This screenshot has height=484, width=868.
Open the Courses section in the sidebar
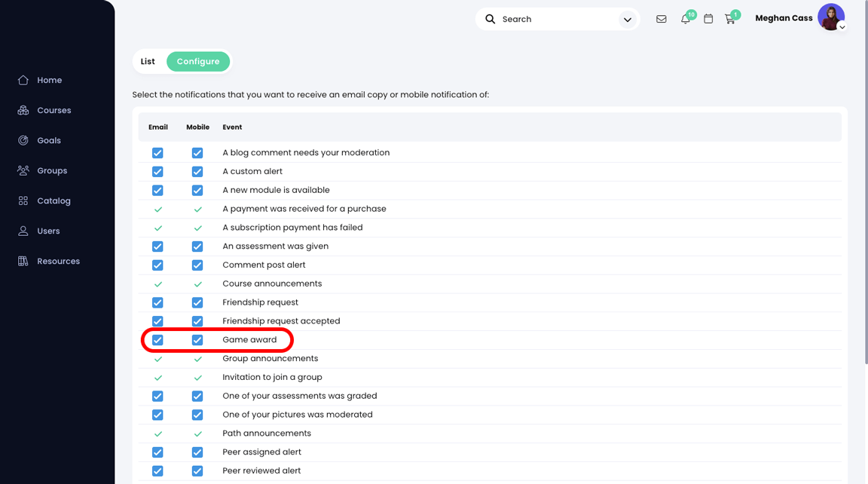(53, 110)
